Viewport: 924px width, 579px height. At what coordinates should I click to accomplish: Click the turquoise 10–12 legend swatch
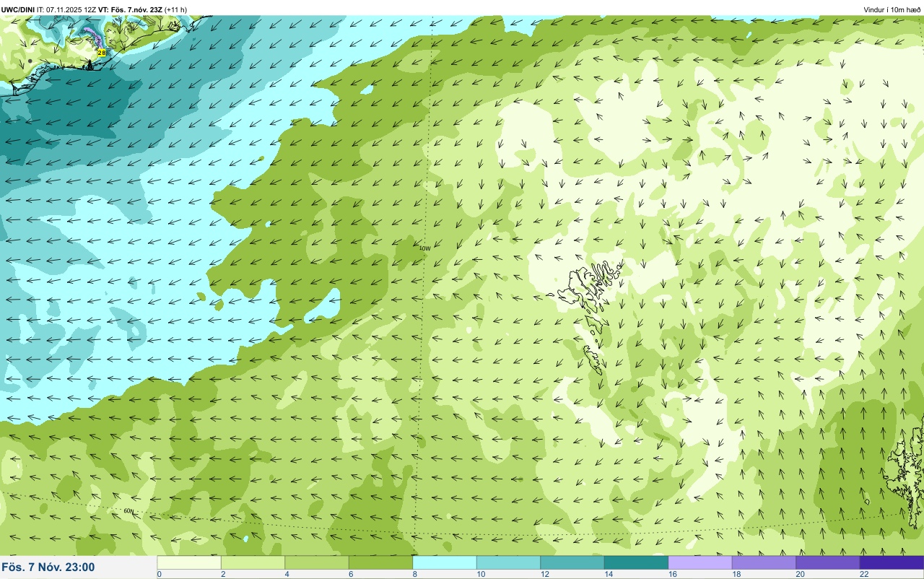[508, 562]
